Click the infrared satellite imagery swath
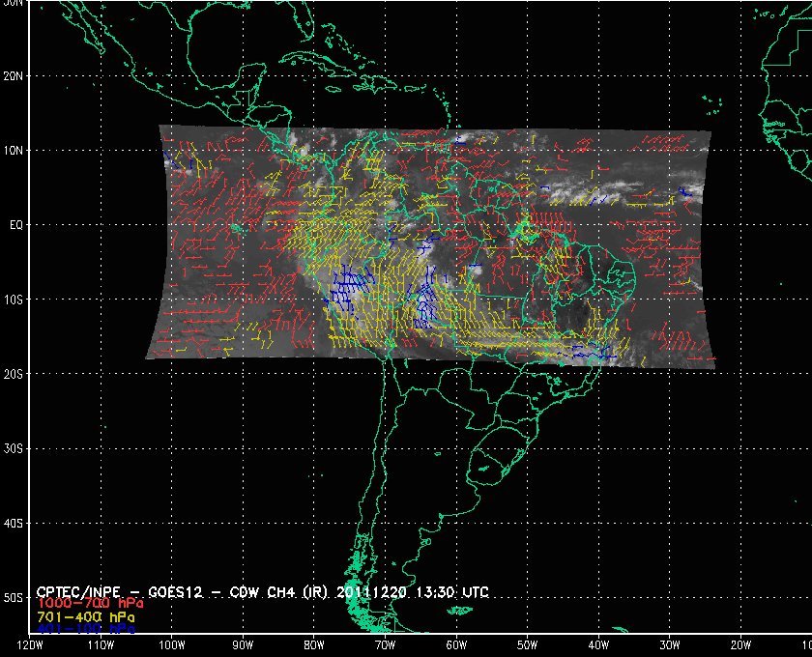 point(430,247)
